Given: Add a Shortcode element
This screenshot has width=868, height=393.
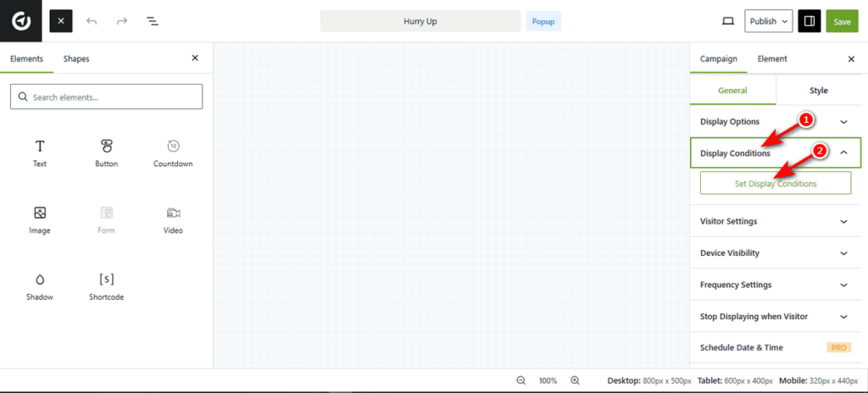Looking at the screenshot, I should pos(107,286).
